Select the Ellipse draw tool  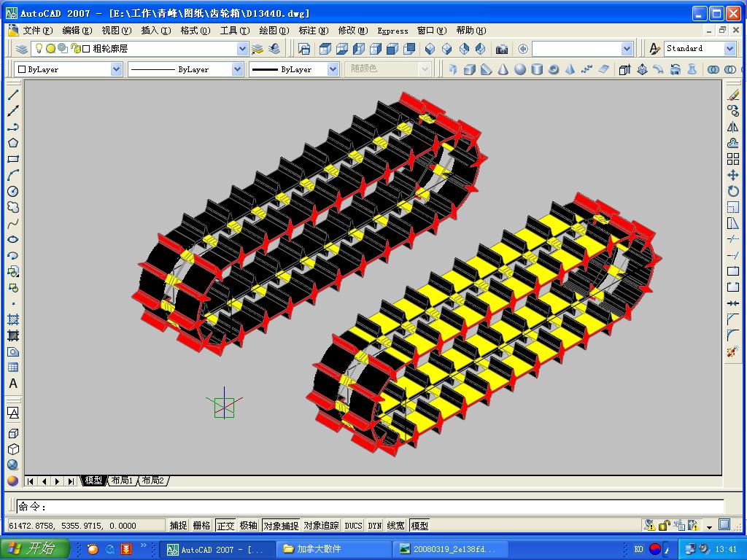pos(13,239)
